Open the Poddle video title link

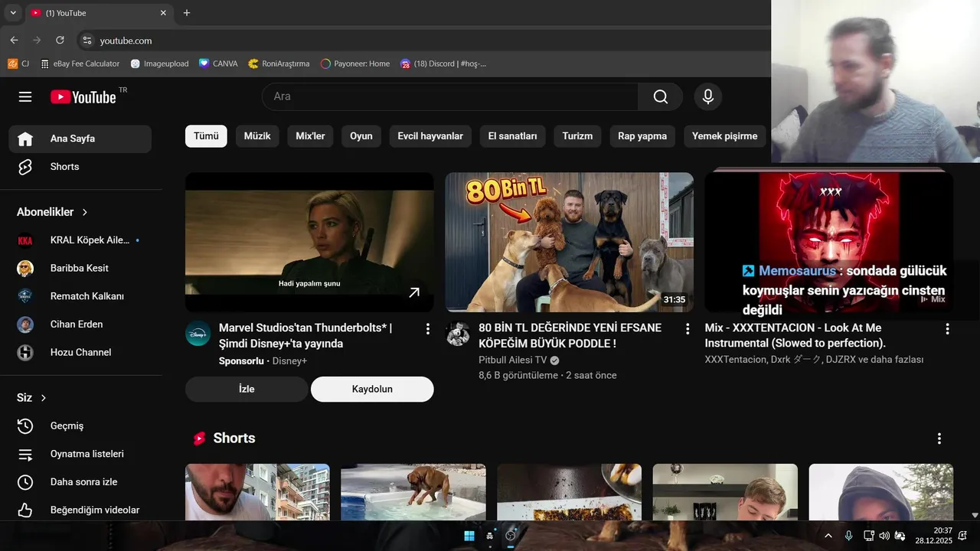click(x=570, y=335)
